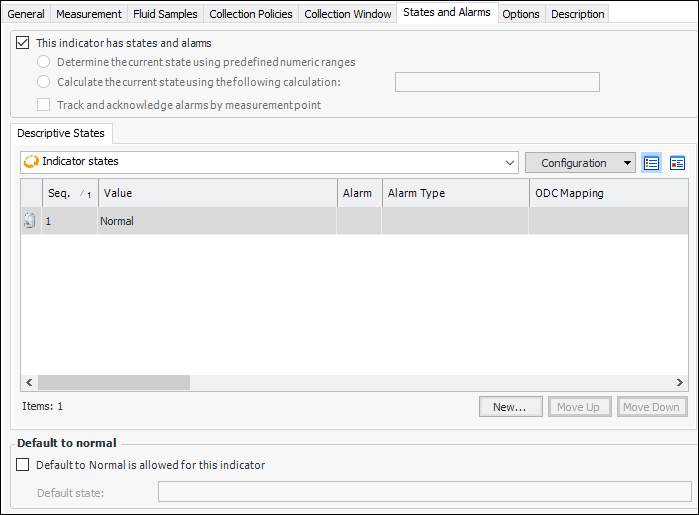
Task: Uncheck This indicator has states and alarms
Action: (23, 43)
